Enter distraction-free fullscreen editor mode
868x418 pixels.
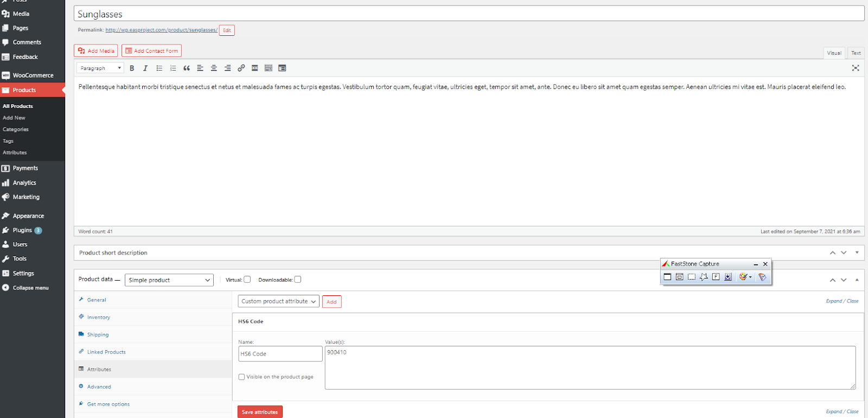click(856, 68)
